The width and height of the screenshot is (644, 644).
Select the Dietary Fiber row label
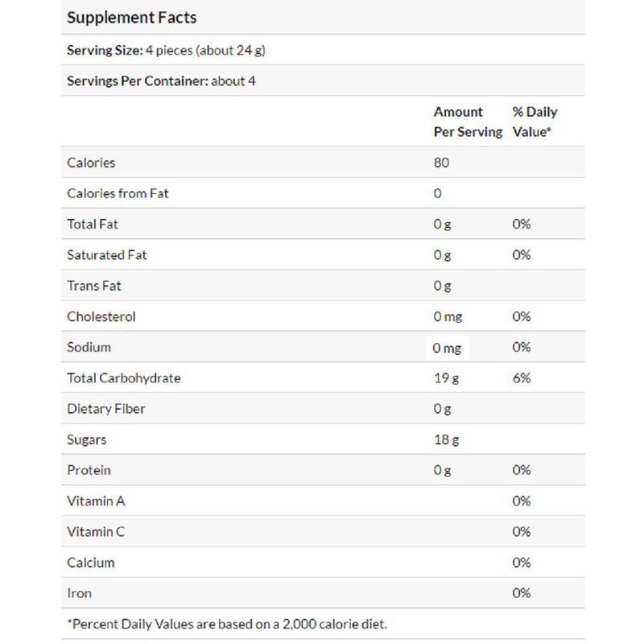[106, 409]
